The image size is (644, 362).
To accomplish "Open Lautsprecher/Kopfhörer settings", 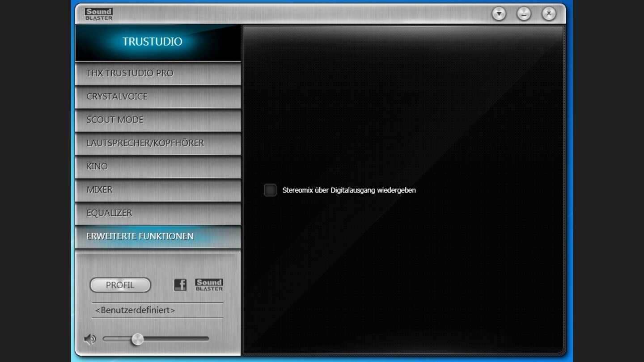I will pyautogui.click(x=158, y=143).
